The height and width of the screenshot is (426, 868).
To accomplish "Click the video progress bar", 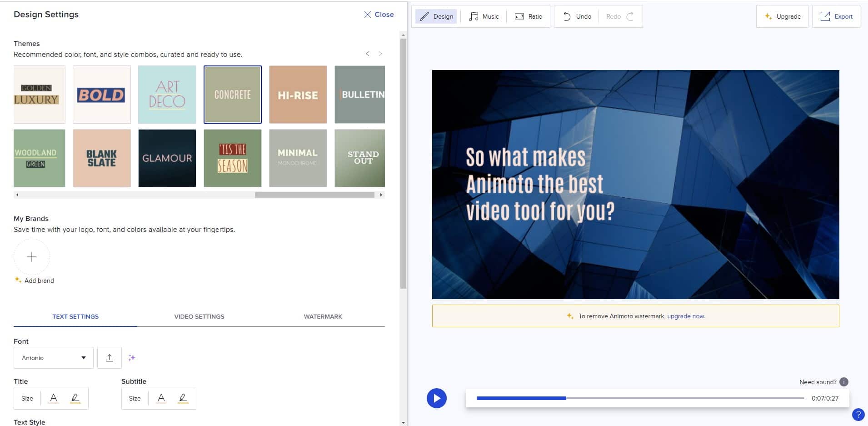I will coord(640,398).
